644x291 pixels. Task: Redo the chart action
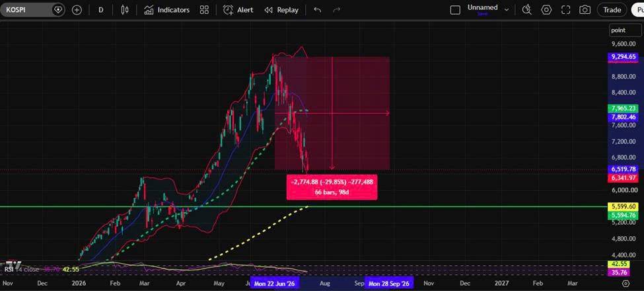click(x=337, y=11)
